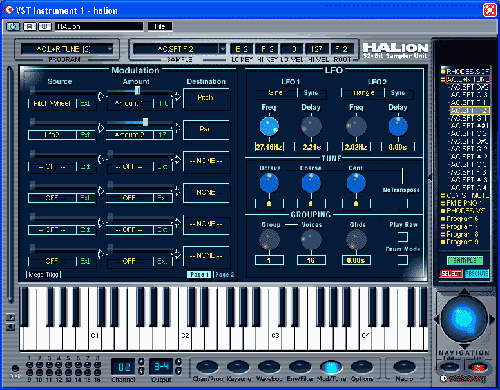Image resolution: width=500 pixels, height=390 pixels.
Task: Click the VST read automation icon
Action: click(x=29, y=26)
